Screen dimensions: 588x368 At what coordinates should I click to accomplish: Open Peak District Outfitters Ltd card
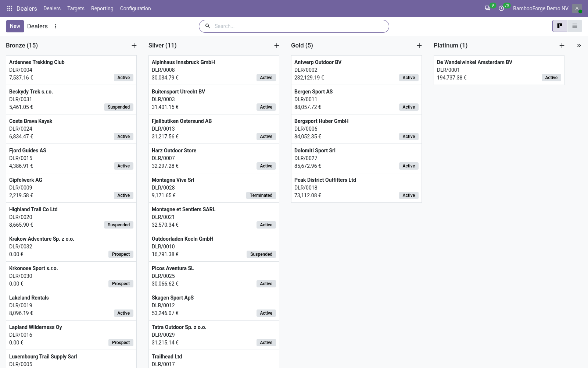point(356,188)
